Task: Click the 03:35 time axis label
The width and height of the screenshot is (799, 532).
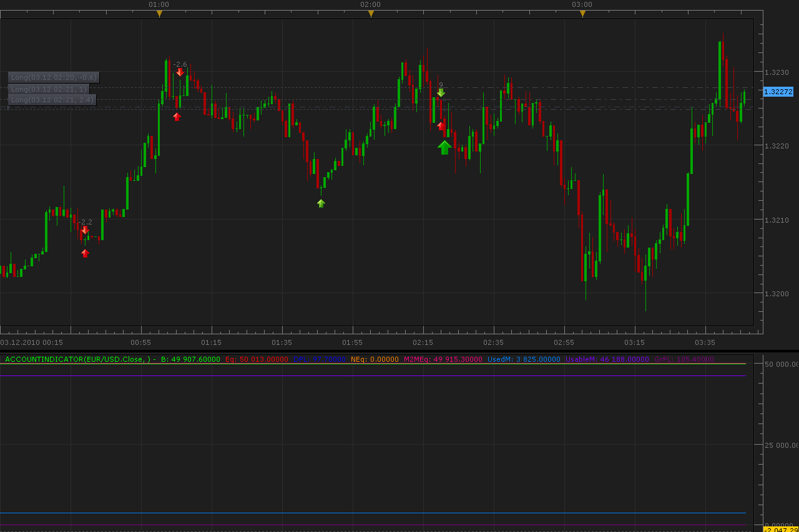Action: (x=705, y=342)
